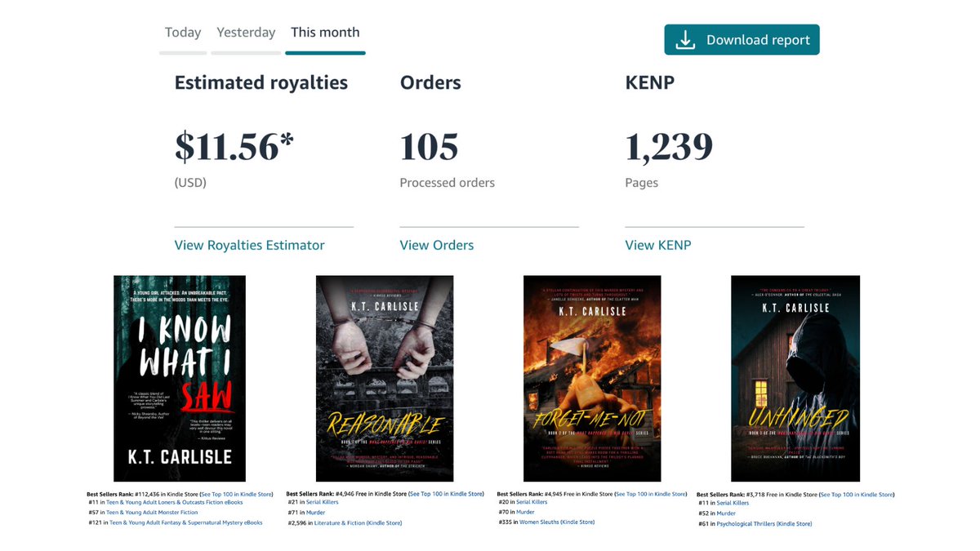Viewport: 980px width, 551px height.
Task: Click the Orders heading
Action: tap(430, 82)
